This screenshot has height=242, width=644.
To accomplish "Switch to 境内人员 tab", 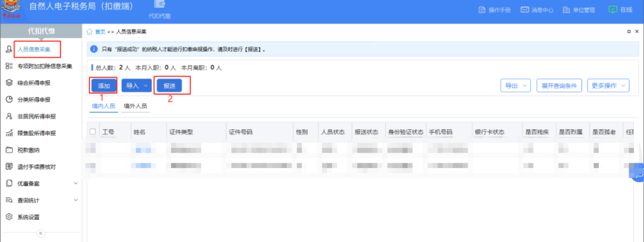I will [104, 106].
